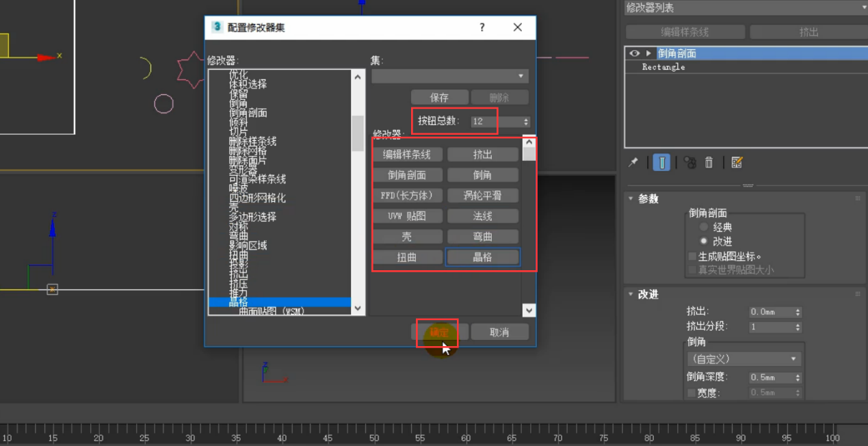Remove modifier with the trash icon

pos(709,162)
